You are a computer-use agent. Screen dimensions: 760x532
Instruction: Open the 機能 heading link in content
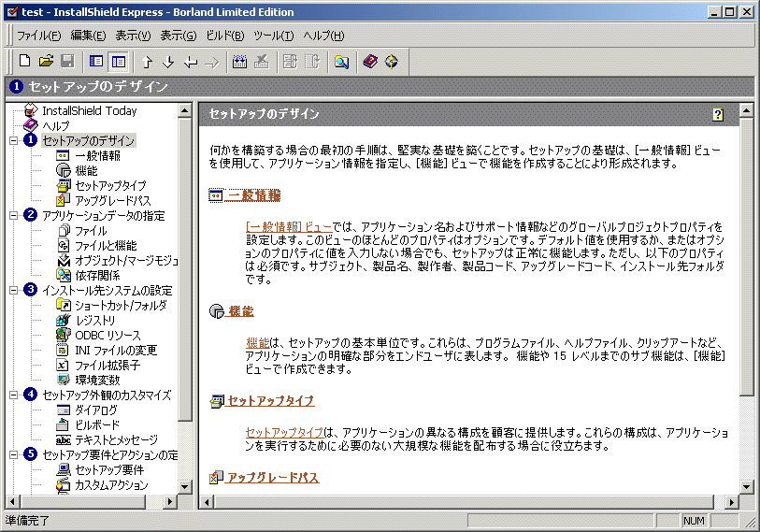point(241,310)
